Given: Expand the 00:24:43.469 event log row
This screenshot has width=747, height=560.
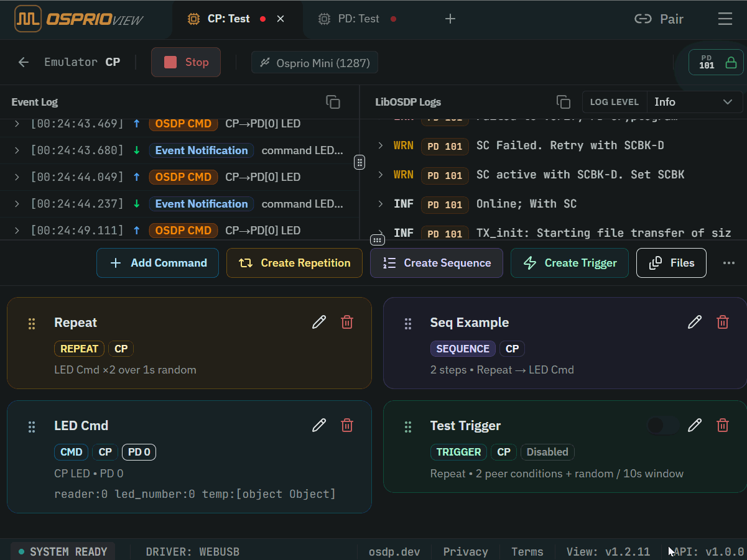Looking at the screenshot, I should 17,124.
